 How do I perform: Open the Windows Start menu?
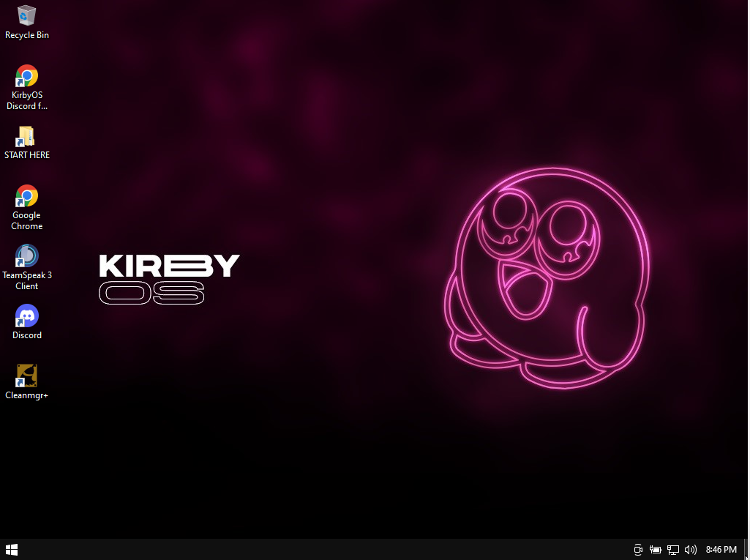pos(12,550)
